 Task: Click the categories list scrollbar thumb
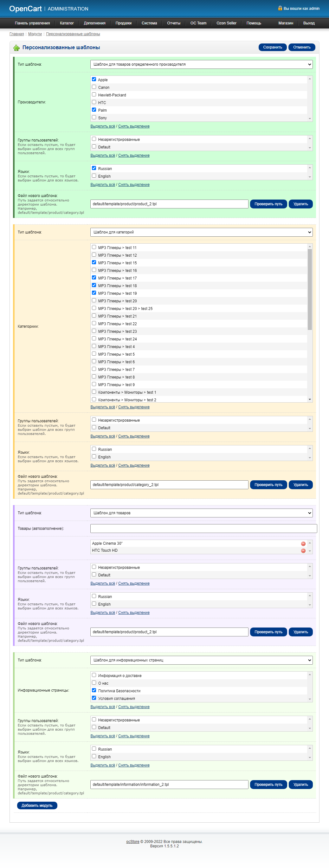(310, 289)
